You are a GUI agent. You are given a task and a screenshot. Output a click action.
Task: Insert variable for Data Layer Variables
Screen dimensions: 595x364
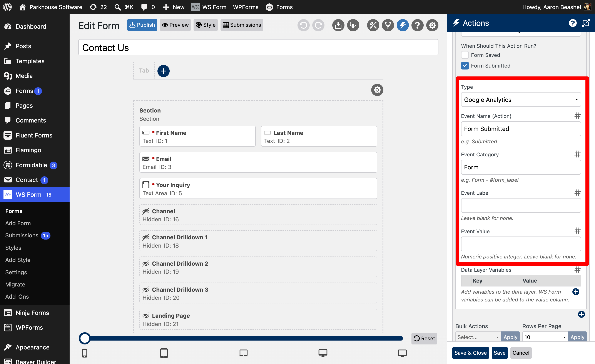[577, 270]
